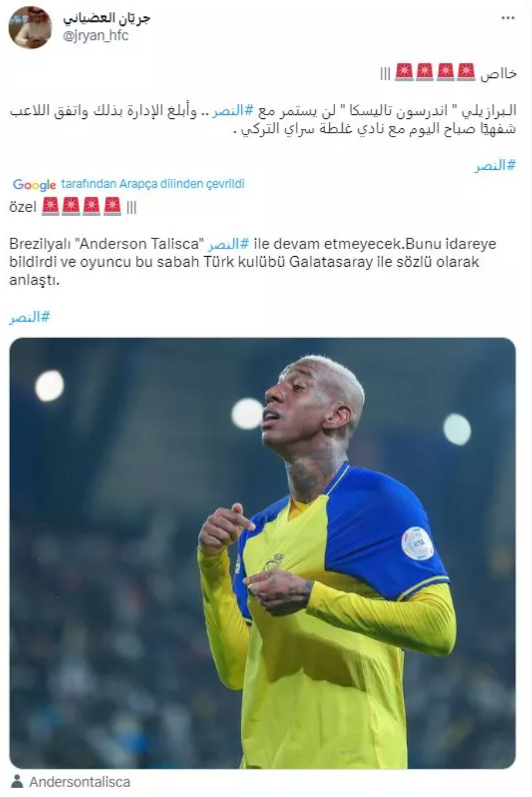Open the standalone #النصر hashtag below Arabic text
The width and height of the screenshot is (532, 797).
[x=495, y=165]
